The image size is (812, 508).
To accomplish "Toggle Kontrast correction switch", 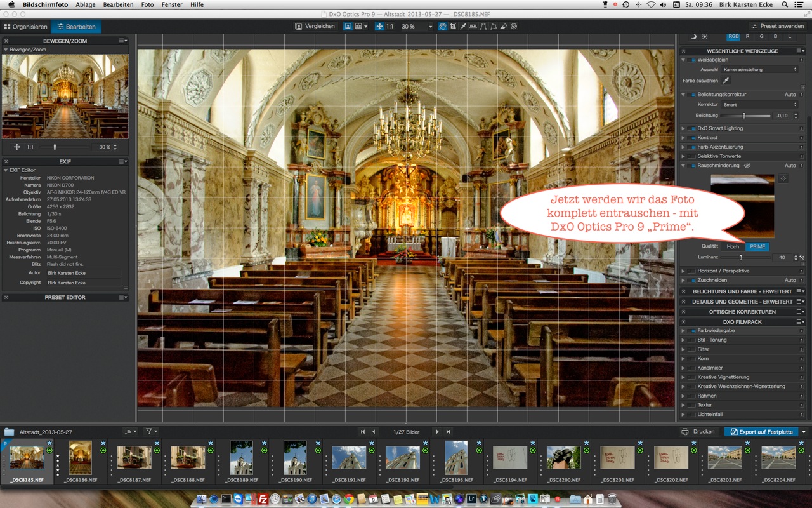I will point(691,137).
